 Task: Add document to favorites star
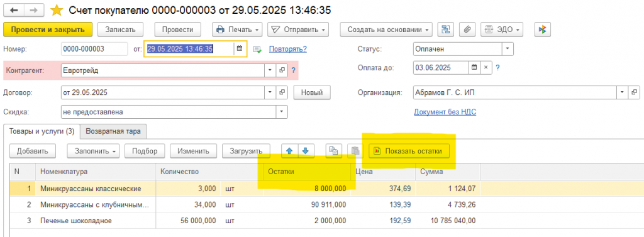click(x=56, y=10)
